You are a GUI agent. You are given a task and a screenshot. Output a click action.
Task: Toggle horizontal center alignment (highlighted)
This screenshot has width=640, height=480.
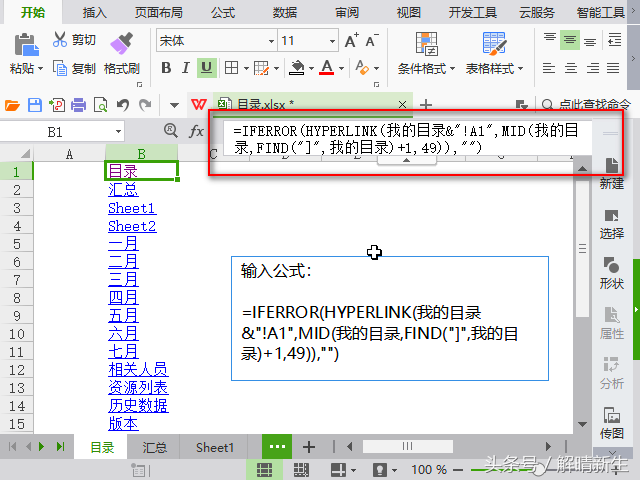click(570, 40)
